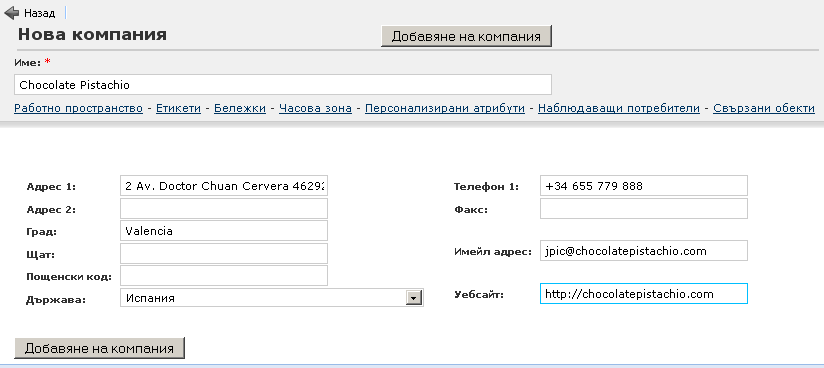824x368 pixels.
Task: Click bottom Добавяне на компания button
Action: pos(99,348)
